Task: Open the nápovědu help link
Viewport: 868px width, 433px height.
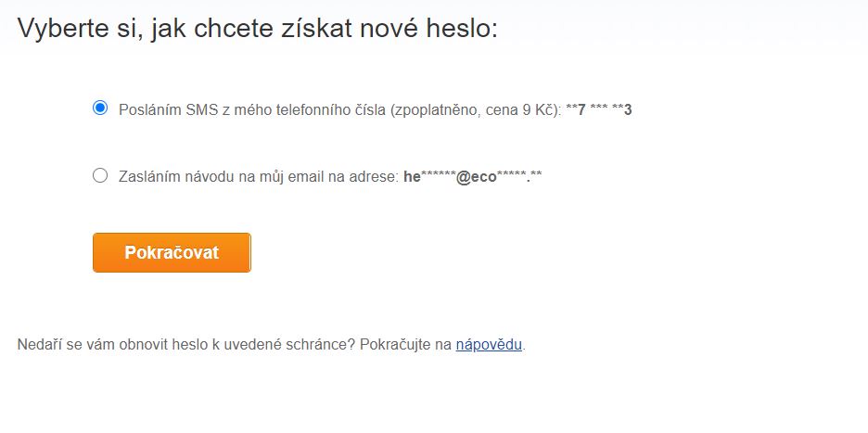Action: 489,345
